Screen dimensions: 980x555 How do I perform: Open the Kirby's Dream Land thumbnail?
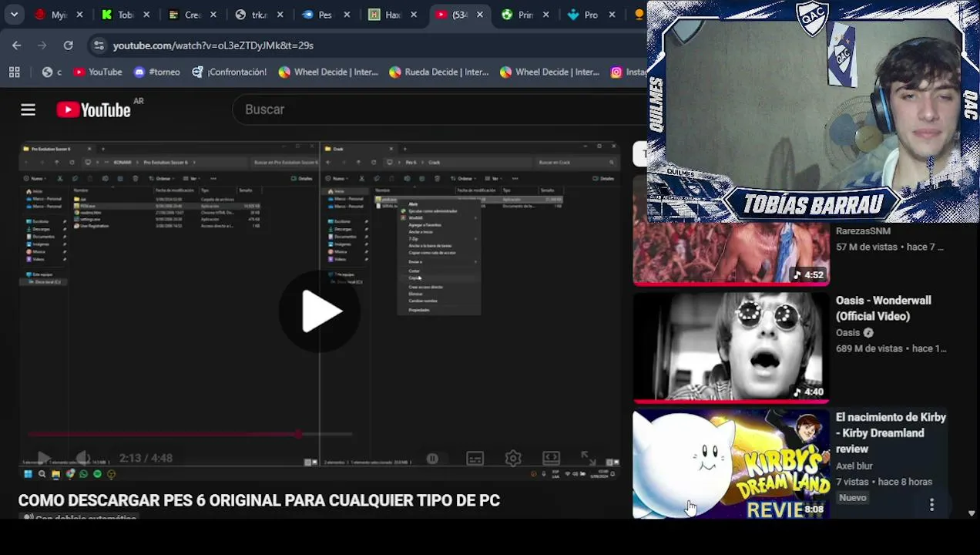731,464
